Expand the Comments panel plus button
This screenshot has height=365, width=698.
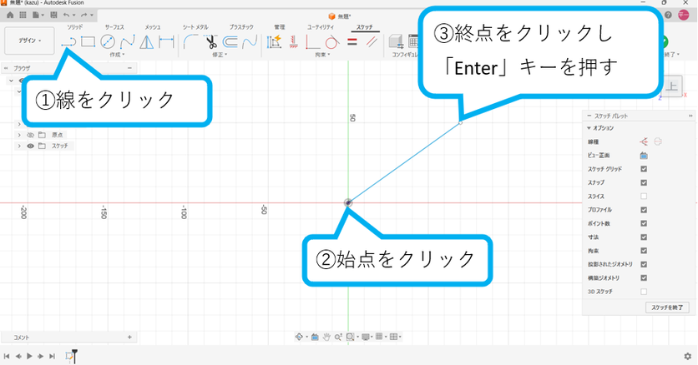130,337
